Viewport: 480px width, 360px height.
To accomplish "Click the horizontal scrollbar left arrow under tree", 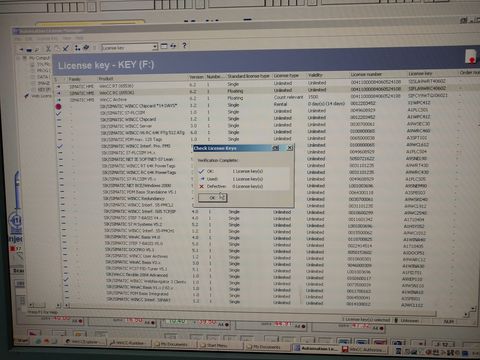I will (x=30, y=305).
